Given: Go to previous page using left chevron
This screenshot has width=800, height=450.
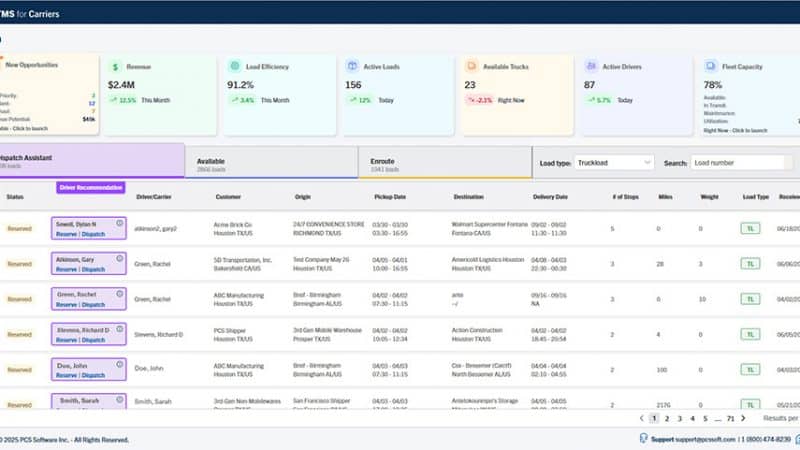Looking at the screenshot, I should 641,418.
